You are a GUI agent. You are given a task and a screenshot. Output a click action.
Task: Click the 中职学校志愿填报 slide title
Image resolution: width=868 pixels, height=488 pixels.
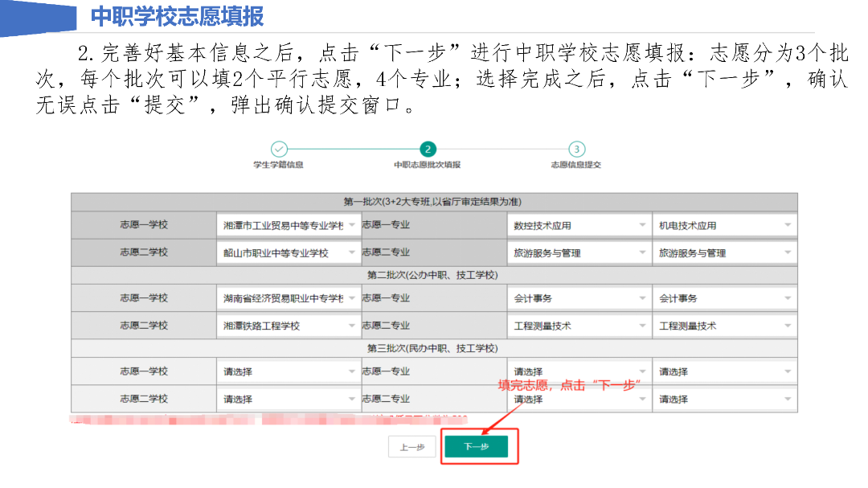pyautogui.click(x=177, y=16)
